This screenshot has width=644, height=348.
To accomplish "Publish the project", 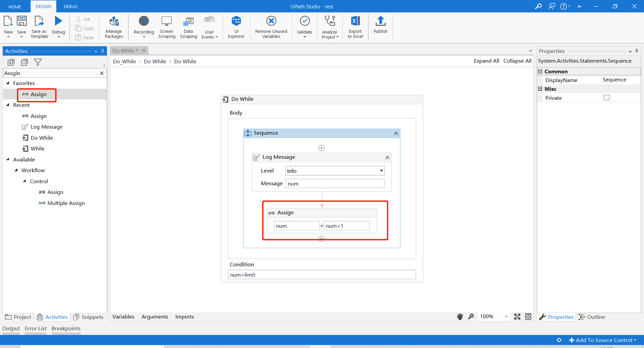I will [380, 27].
